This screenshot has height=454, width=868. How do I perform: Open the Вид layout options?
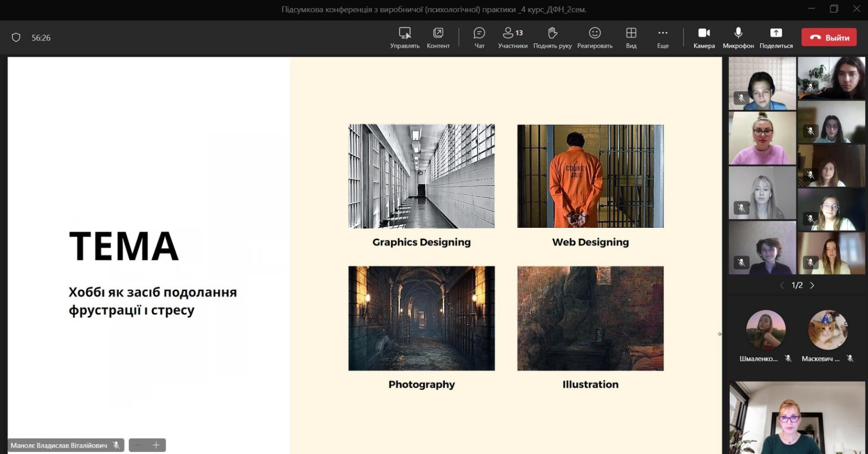click(631, 37)
